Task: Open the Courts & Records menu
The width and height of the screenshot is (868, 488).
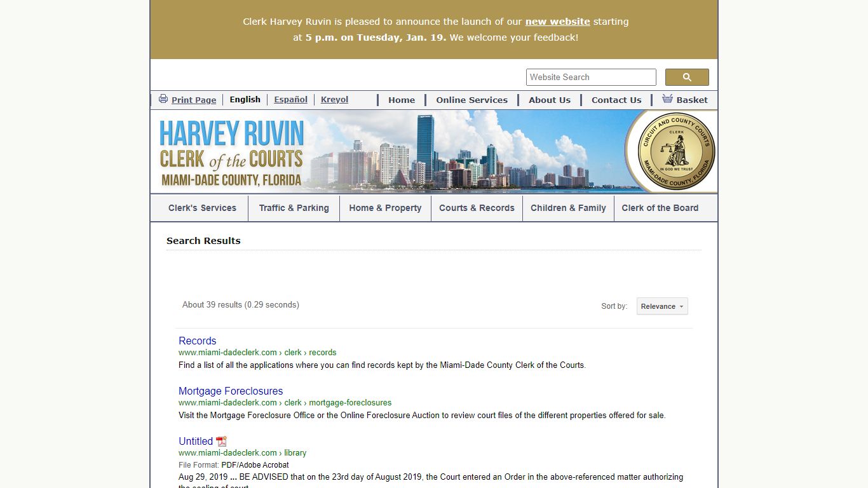Action: point(477,208)
